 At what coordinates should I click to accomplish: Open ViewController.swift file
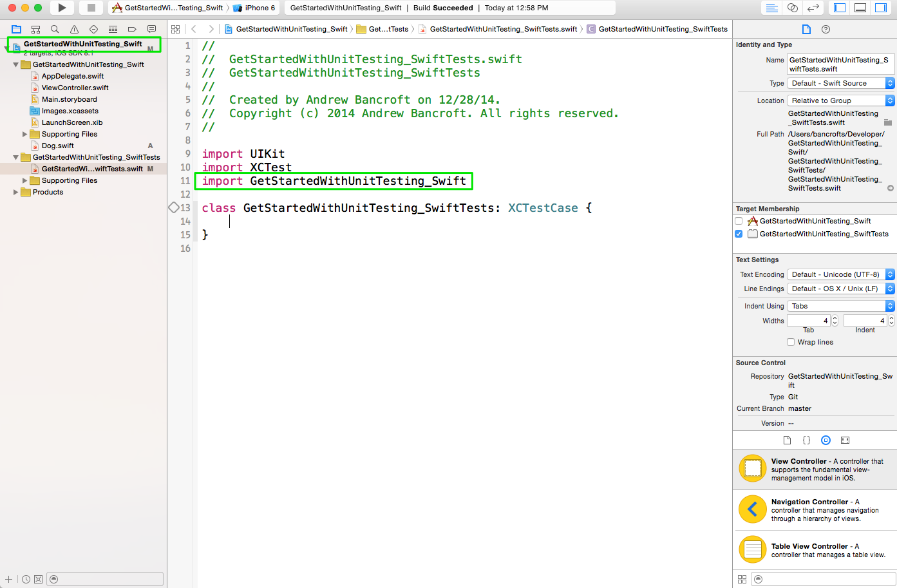tap(75, 88)
